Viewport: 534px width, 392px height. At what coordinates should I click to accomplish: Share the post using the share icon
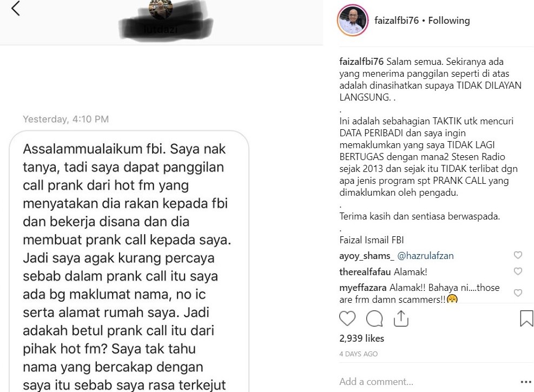coord(401,318)
